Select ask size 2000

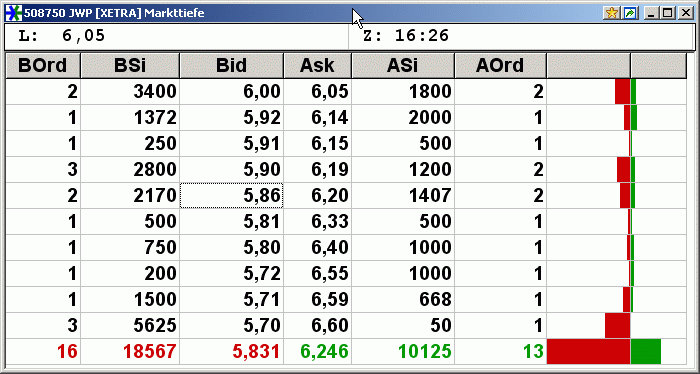403,118
